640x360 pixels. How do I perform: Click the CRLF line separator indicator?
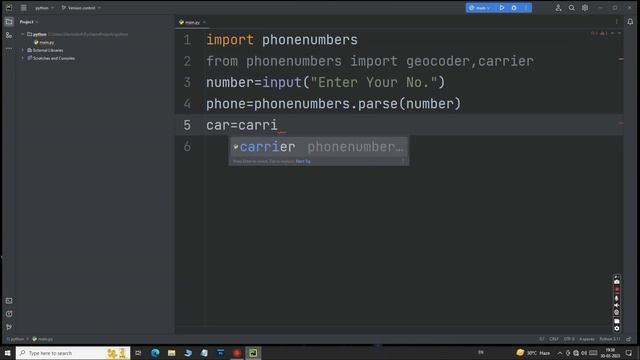[x=554, y=339]
